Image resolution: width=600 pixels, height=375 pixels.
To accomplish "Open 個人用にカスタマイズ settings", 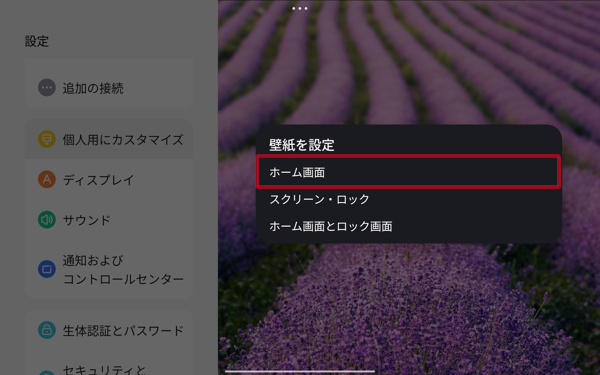I will pyautogui.click(x=109, y=139).
